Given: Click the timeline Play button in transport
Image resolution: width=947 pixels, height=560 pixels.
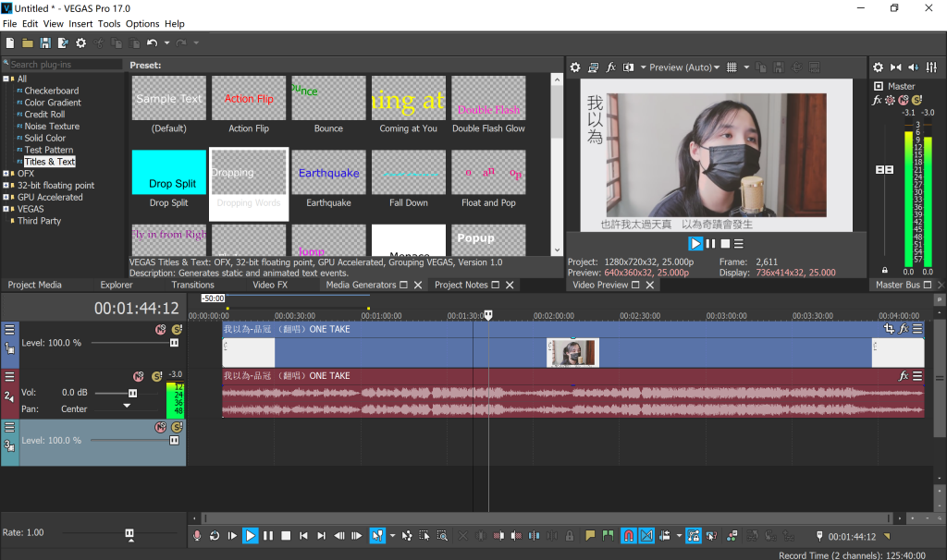Looking at the screenshot, I should (250, 535).
